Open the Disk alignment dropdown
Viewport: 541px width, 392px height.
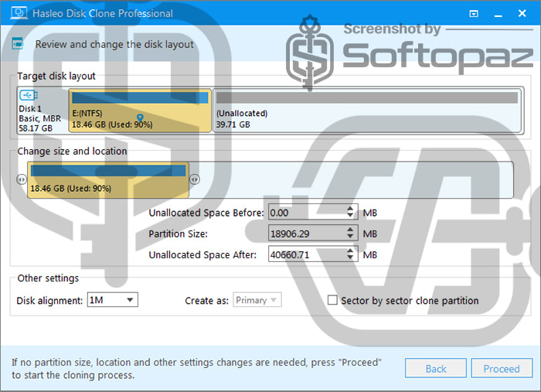113,300
